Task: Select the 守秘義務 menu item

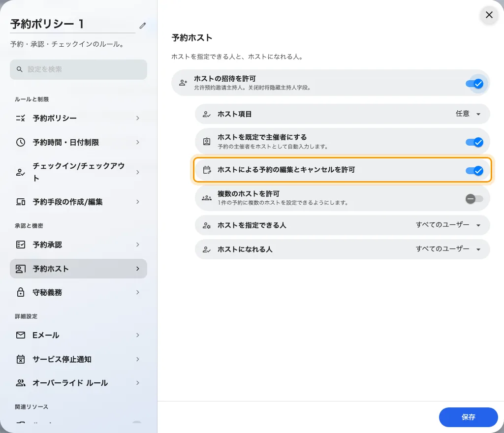Action: [x=78, y=292]
